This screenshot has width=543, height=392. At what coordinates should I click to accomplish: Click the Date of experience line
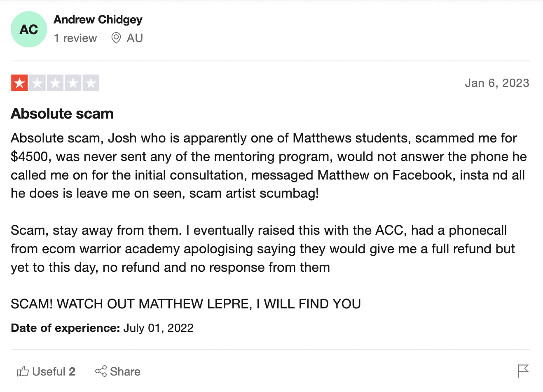coord(102,328)
